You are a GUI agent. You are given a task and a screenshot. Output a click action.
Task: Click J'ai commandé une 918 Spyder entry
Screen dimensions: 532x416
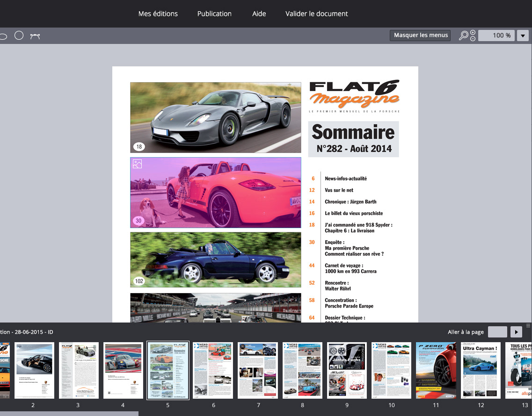click(358, 228)
